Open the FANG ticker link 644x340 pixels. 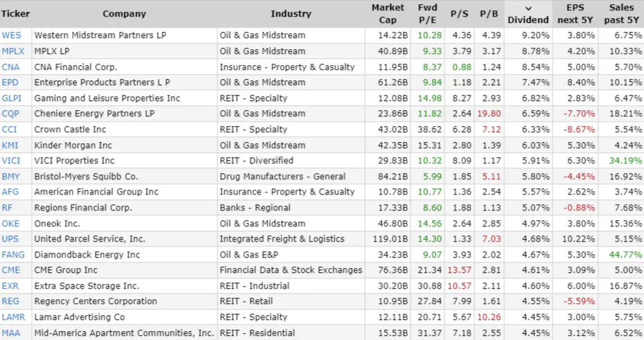[x=13, y=255]
